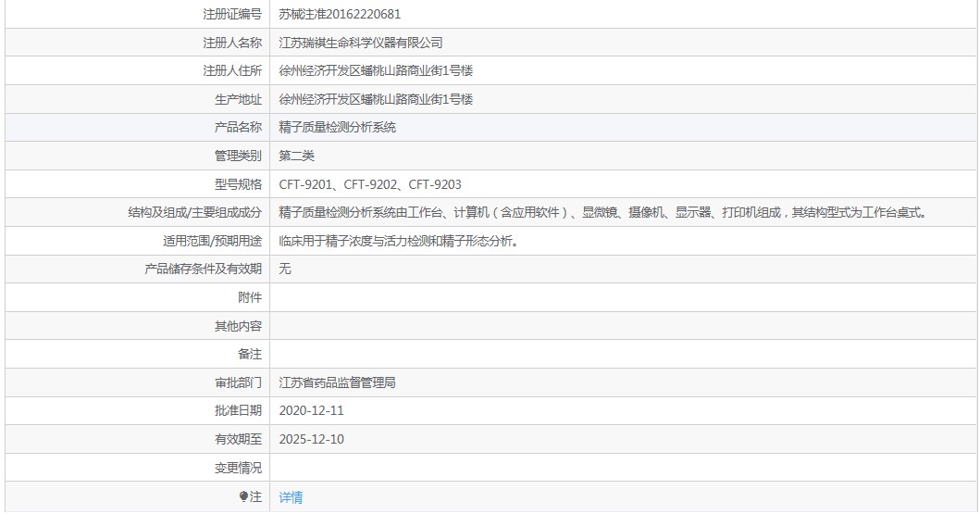This screenshot has width=980, height=514.
Task: Click the 注册证编号 label
Action: coord(232,15)
